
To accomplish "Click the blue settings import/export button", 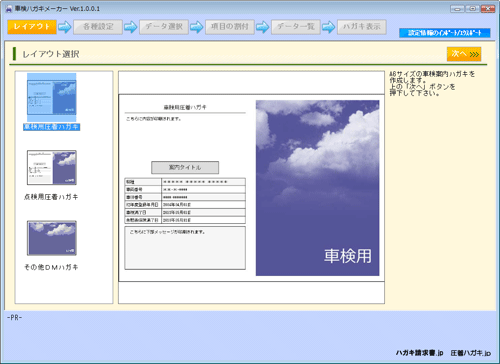I will click(x=445, y=33).
